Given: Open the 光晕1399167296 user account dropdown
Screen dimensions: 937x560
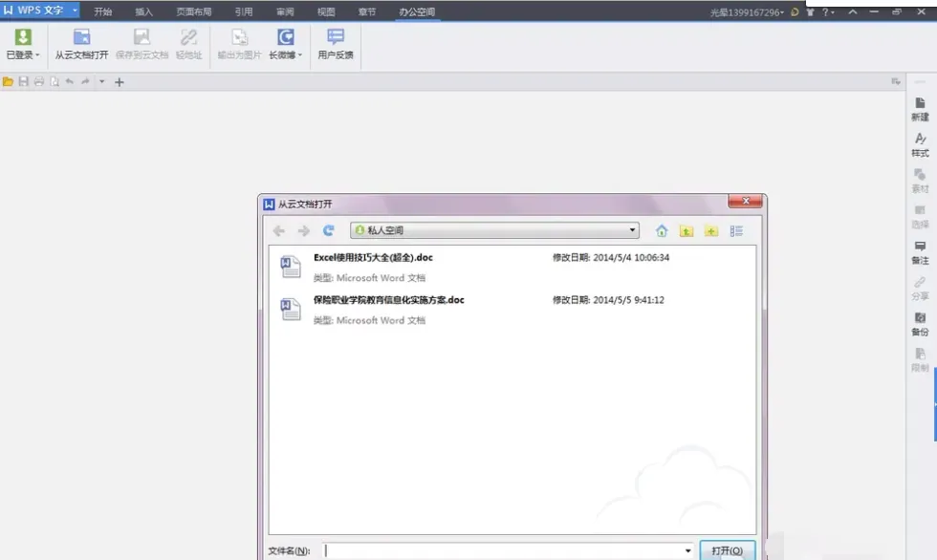Looking at the screenshot, I should (747, 11).
